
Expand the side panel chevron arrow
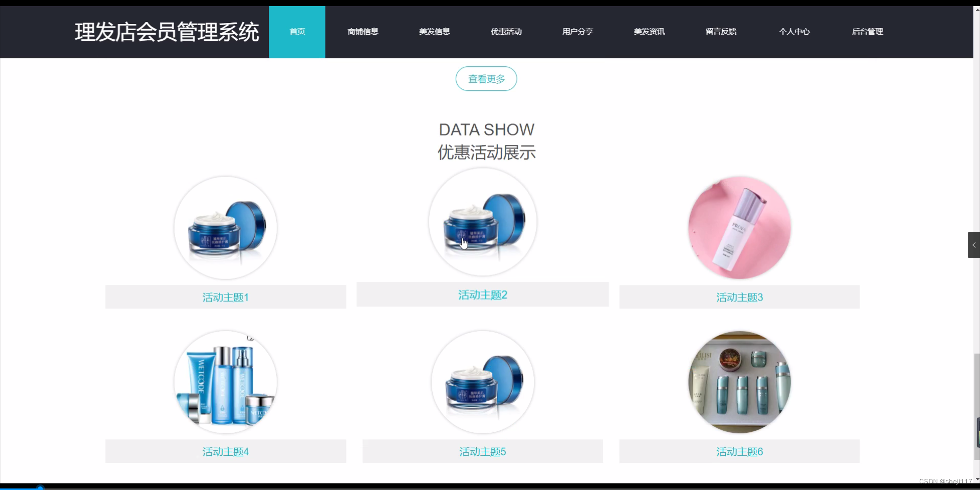coord(973,245)
